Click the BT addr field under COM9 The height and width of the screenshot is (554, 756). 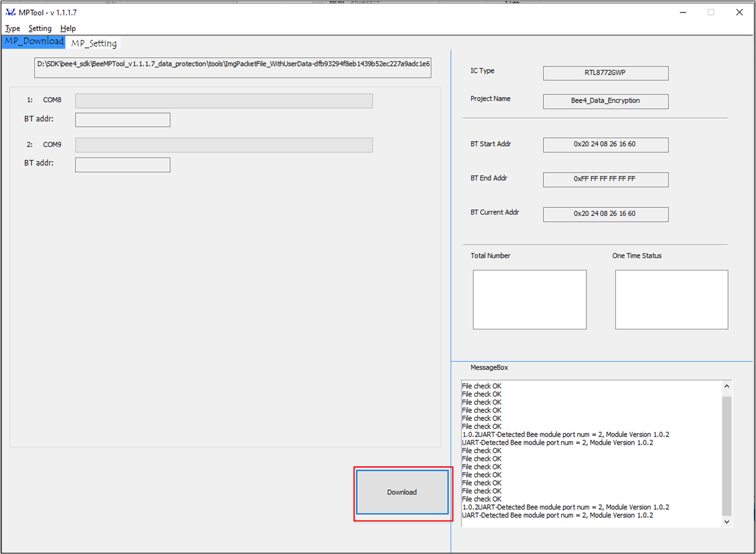pos(123,165)
